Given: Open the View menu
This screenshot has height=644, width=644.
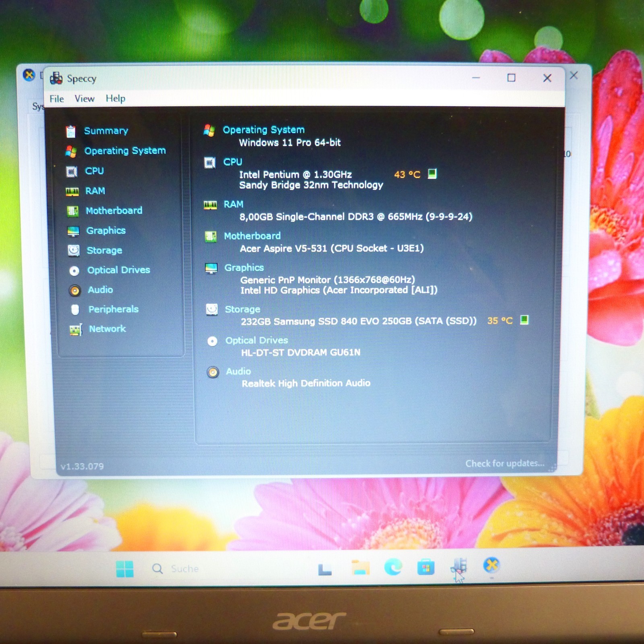Looking at the screenshot, I should [85, 99].
